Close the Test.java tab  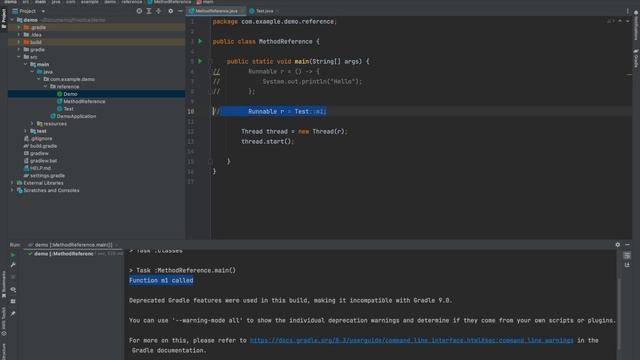click(x=278, y=11)
